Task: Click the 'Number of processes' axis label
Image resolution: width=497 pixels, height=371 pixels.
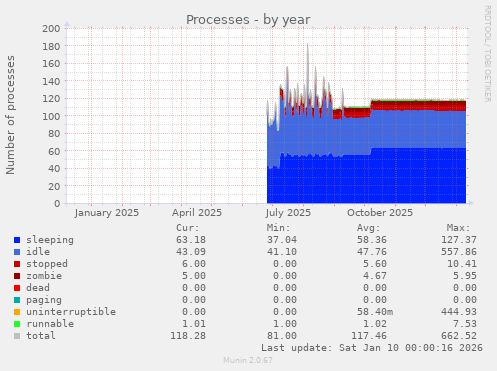Action: click(10, 115)
